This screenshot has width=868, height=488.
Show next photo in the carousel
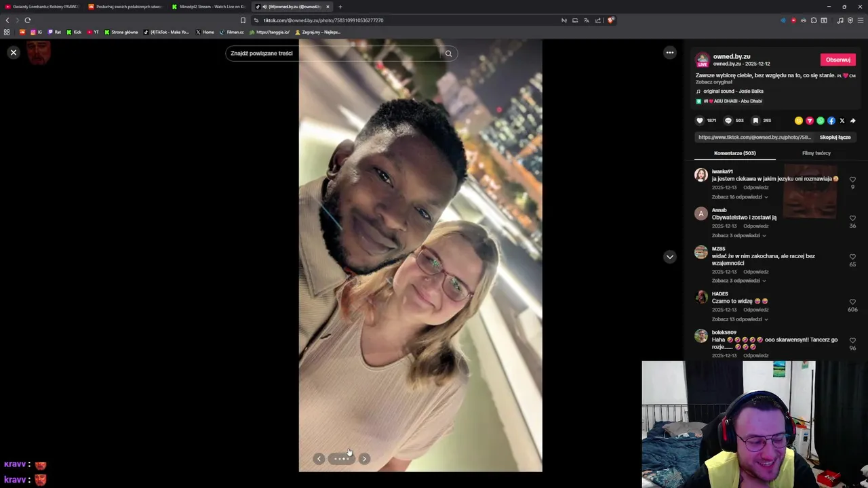(364, 459)
